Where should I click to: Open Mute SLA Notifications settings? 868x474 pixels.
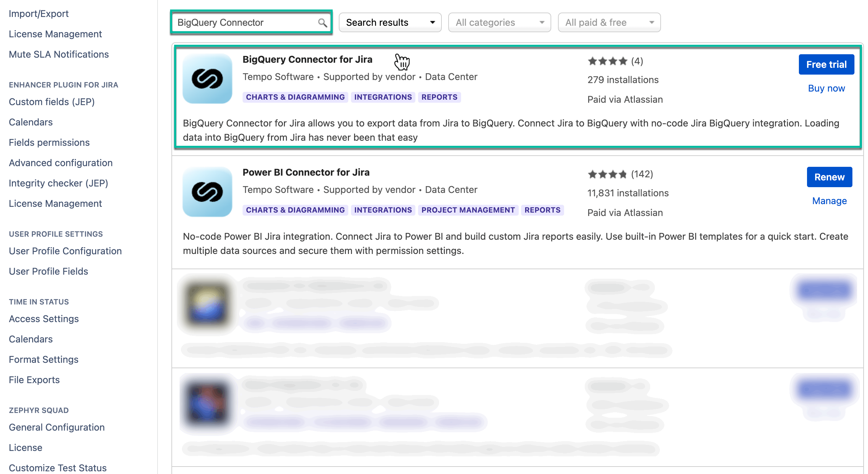59,54
